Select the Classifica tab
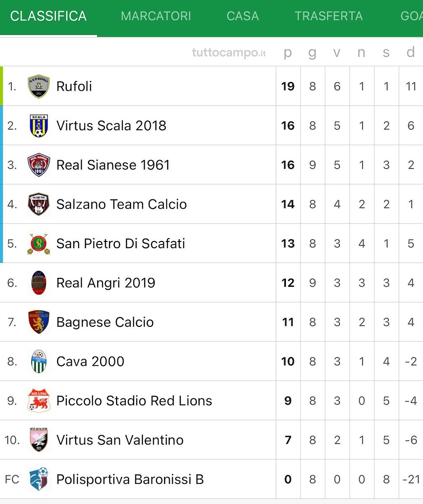The width and height of the screenshot is (423, 504). tap(48, 16)
